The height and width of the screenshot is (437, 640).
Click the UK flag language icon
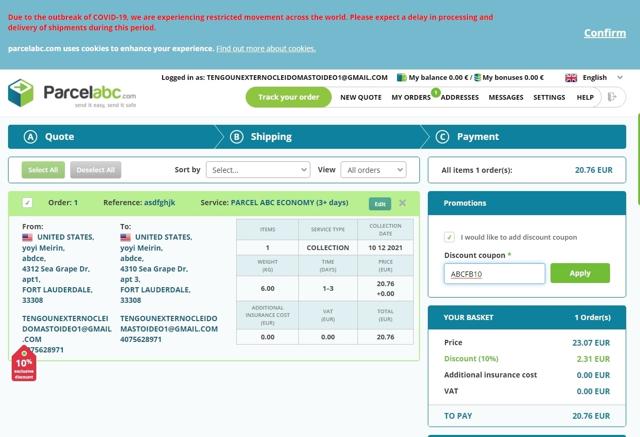[571, 78]
